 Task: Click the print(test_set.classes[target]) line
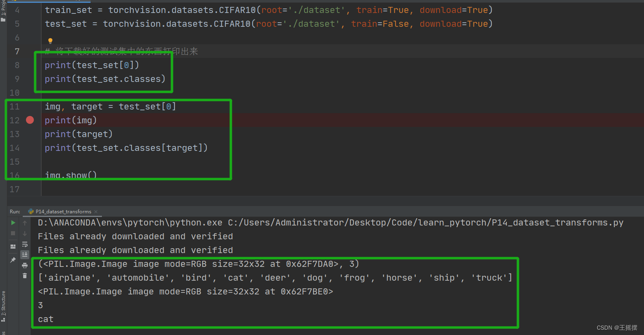(126, 148)
